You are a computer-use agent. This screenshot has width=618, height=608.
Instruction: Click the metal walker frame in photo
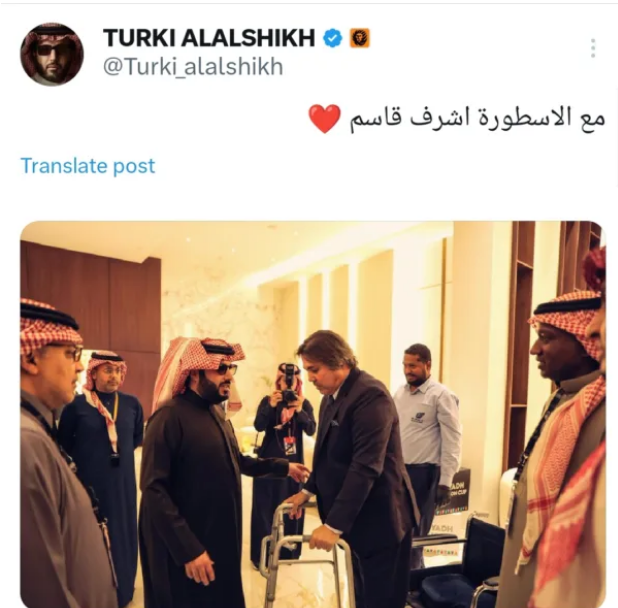307,556
